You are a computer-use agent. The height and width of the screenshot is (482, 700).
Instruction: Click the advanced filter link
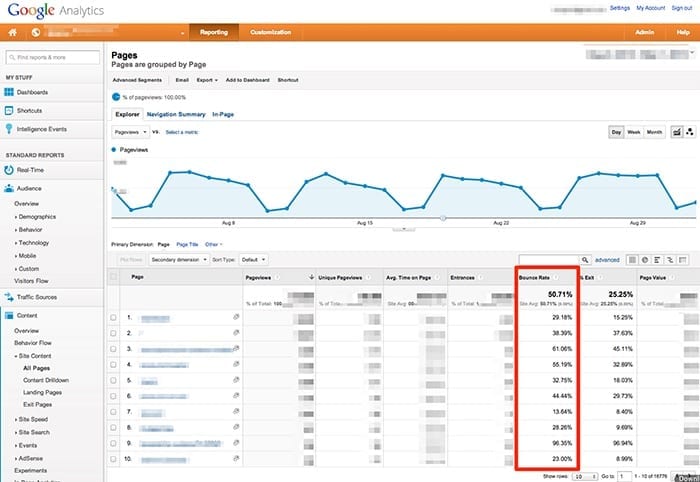[x=607, y=260]
